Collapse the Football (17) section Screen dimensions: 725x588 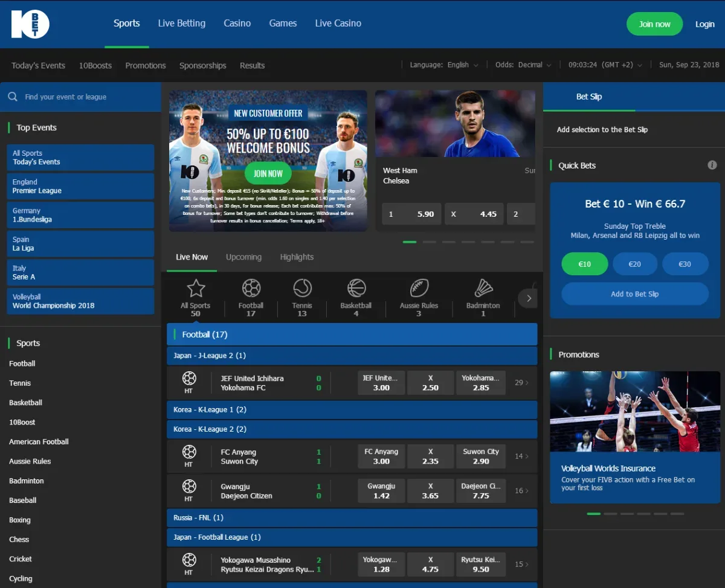[352, 334]
